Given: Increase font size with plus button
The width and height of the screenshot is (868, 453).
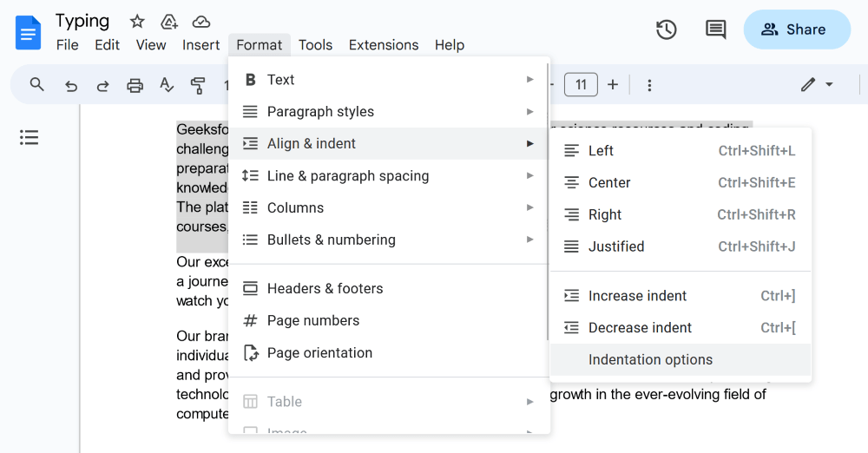Looking at the screenshot, I should (x=613, y=84).
